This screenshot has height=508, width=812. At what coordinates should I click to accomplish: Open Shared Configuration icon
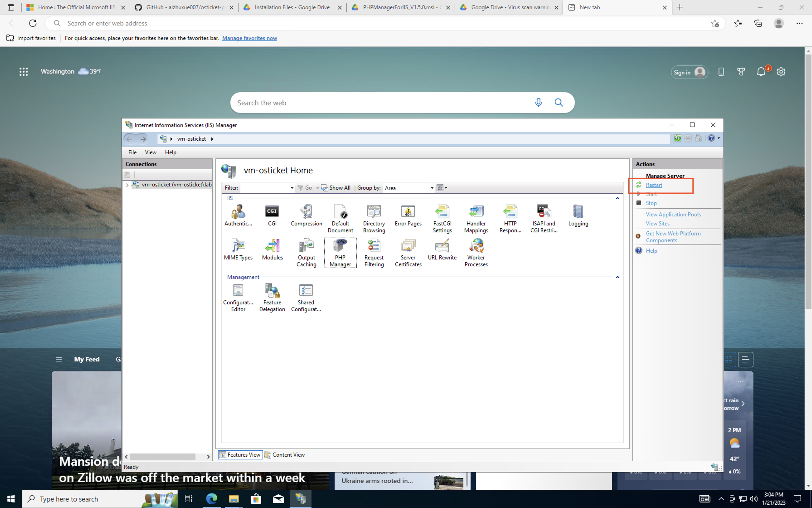306,298
